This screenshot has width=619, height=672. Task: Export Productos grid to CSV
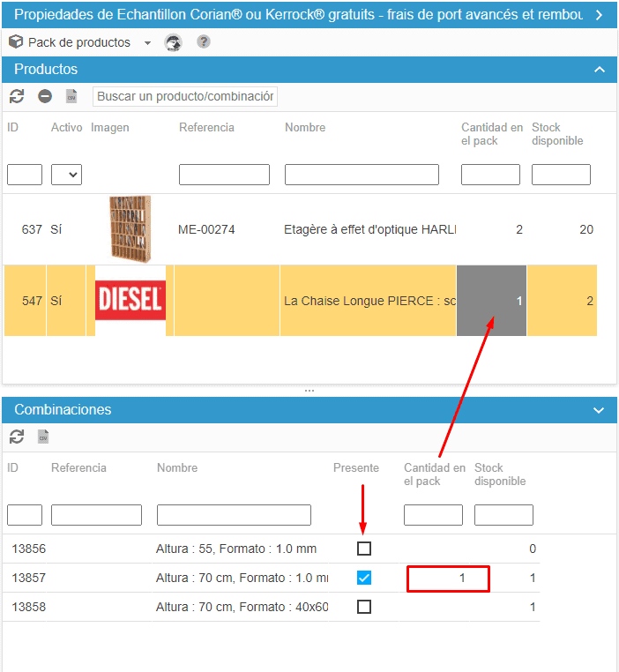71,96
